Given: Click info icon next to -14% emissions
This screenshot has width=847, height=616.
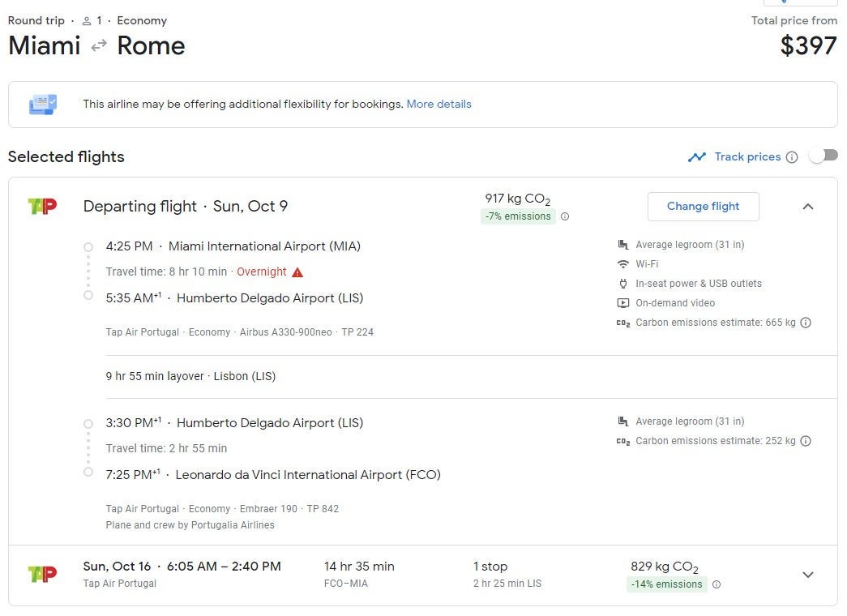Looking at the screenshot, I should point(717,584).
